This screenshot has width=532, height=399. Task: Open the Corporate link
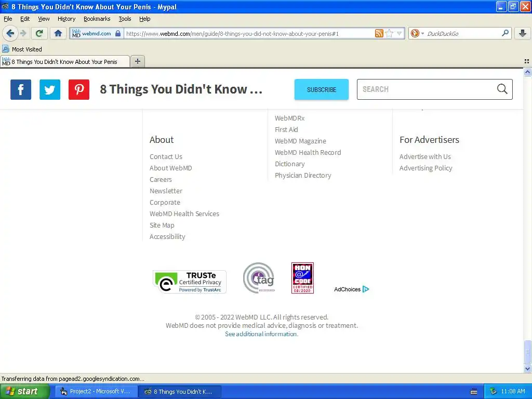click(x=165, y=202)
